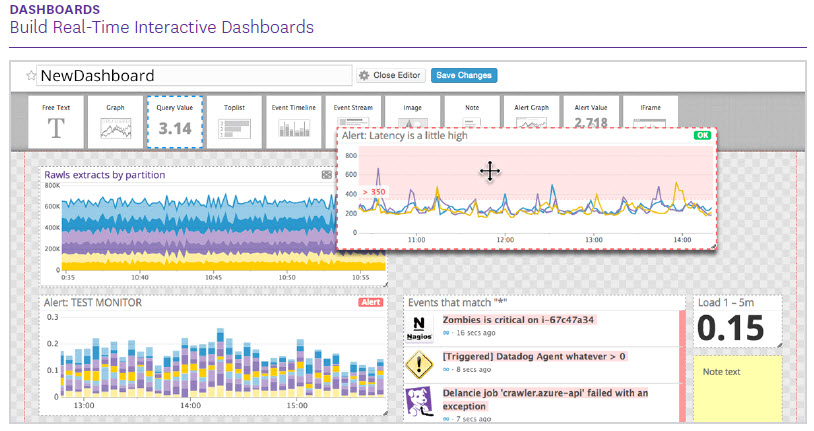This screenshot has height=431, width=814.
Task: Click the green OK status badge
Action: click(702, 135)
